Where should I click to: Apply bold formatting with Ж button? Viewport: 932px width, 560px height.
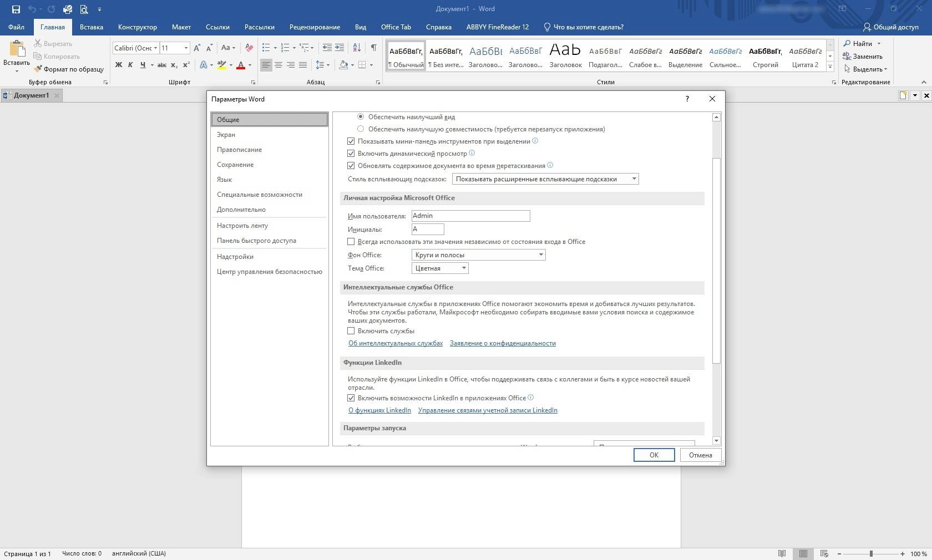click(119, 65)
